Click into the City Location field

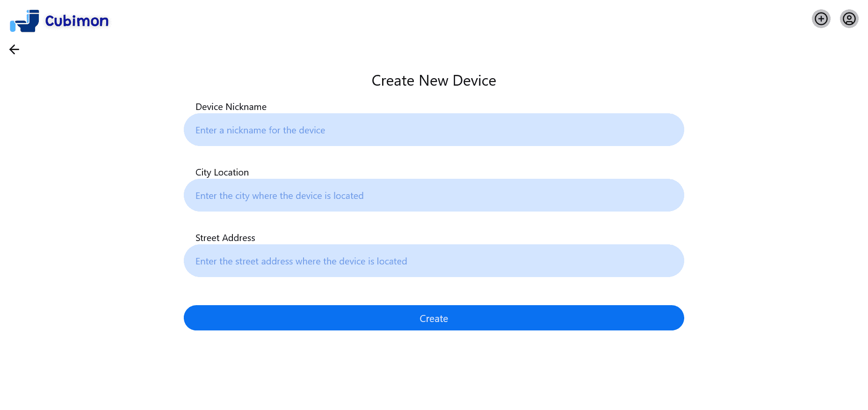(x=434, y=195)
